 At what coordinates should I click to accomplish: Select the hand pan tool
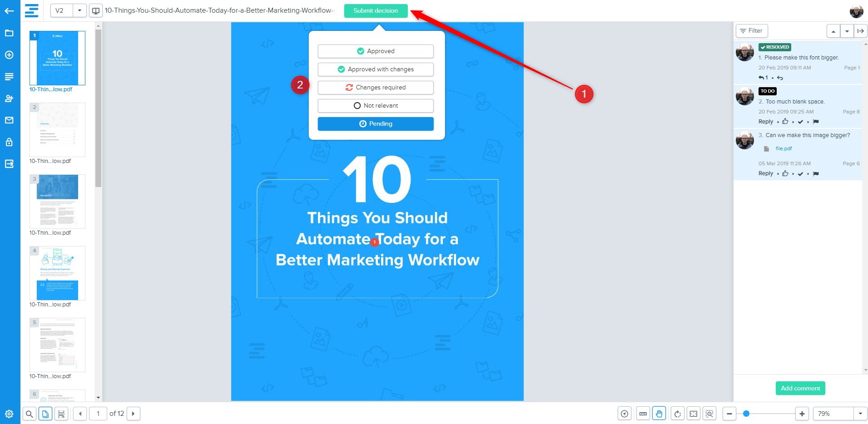click(659, 414)
